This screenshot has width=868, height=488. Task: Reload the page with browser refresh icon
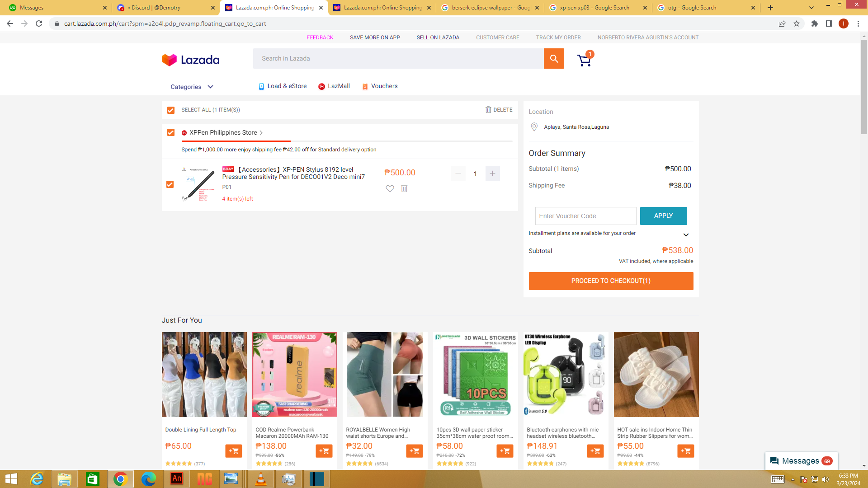[39, 23]
